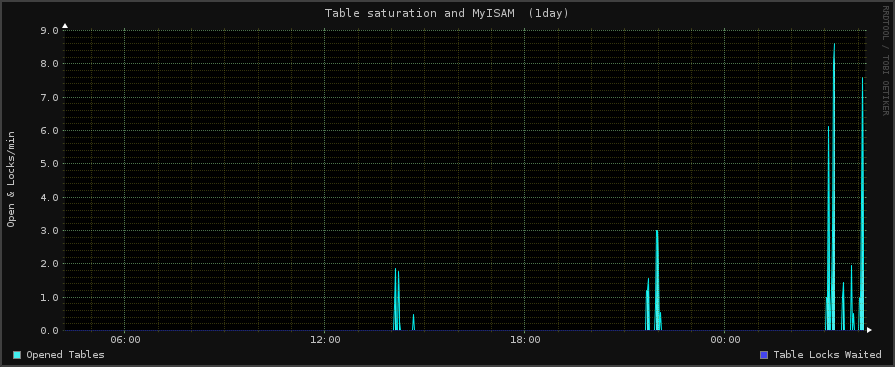
Task: Click the right arrow ending the x-axis
Action: (x=869, y=330)
